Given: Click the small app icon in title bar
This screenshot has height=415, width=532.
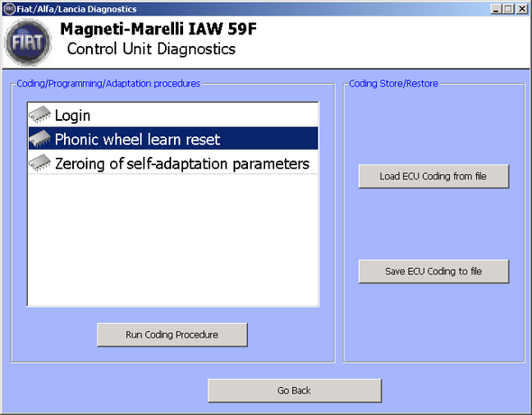Looking at the screenshot, I should pos(9,9).
